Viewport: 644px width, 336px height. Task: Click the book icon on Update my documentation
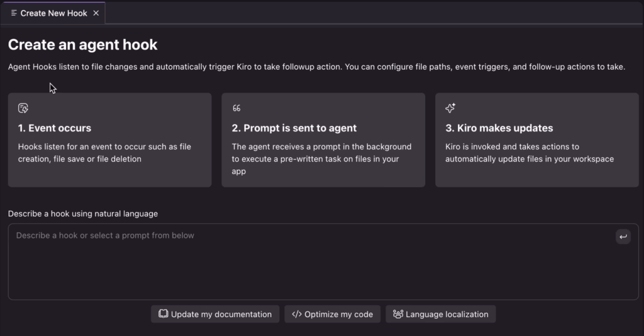point(163,314)
